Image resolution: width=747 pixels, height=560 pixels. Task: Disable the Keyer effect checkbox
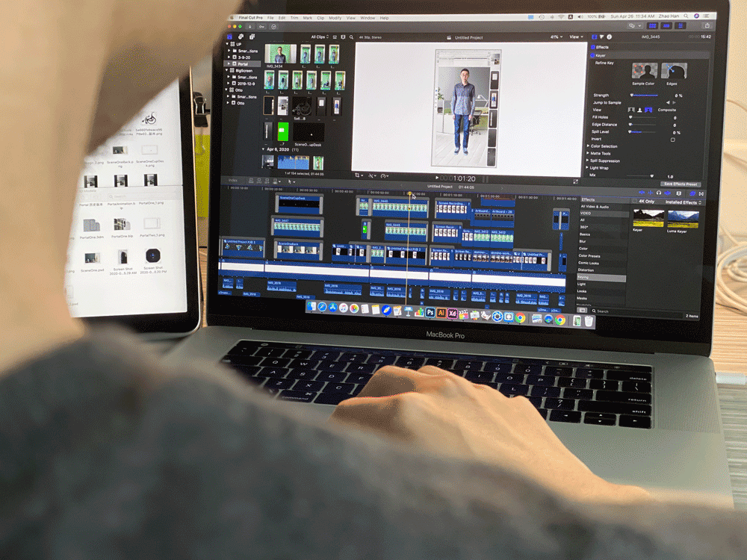pos(592,55)
